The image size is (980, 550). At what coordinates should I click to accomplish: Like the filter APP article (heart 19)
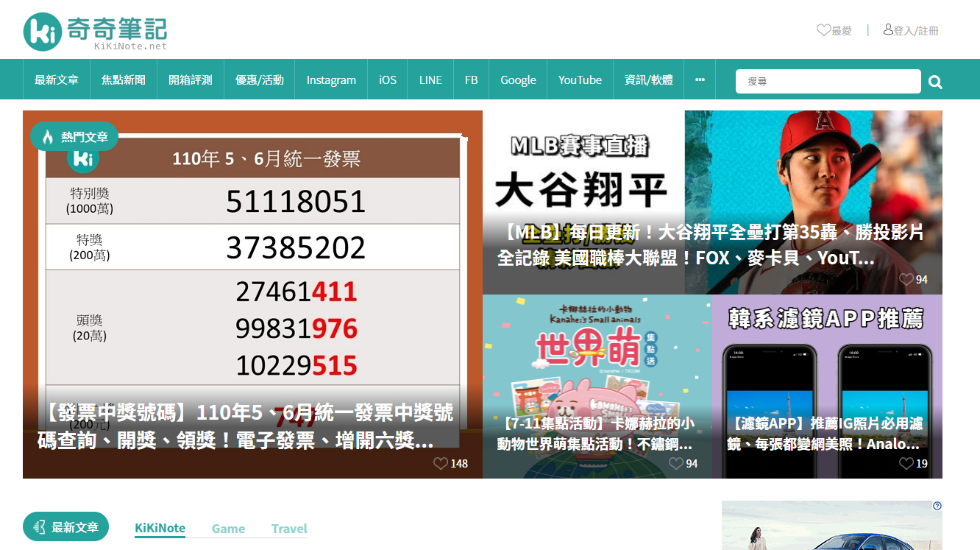coord(906,463)
